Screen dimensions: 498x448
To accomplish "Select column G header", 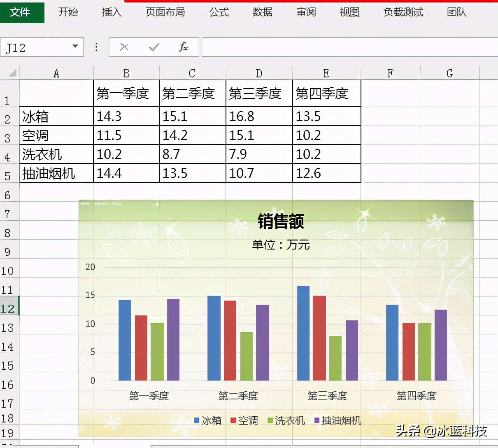I will tap(450, 73).
